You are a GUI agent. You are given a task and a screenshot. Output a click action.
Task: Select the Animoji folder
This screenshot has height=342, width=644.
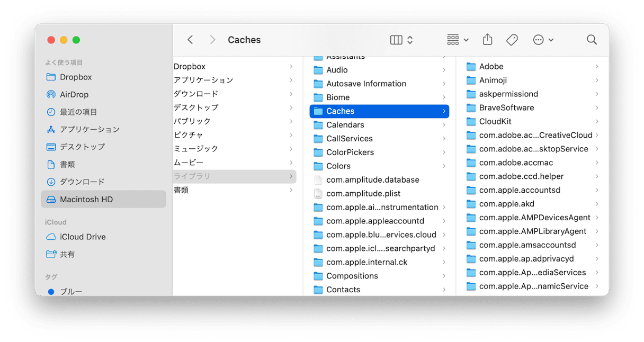(532, 80)
